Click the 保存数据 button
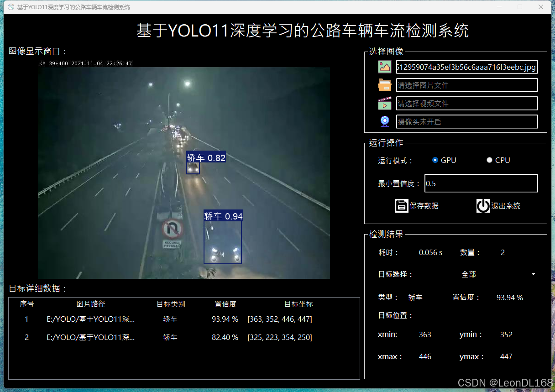The width and height of the screenshot is (555, 392). point(417,206)
